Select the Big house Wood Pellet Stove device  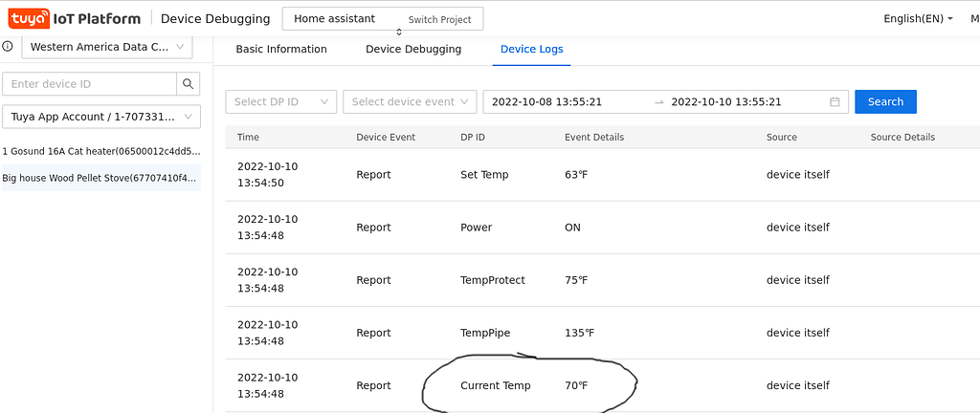click(101, 178)
